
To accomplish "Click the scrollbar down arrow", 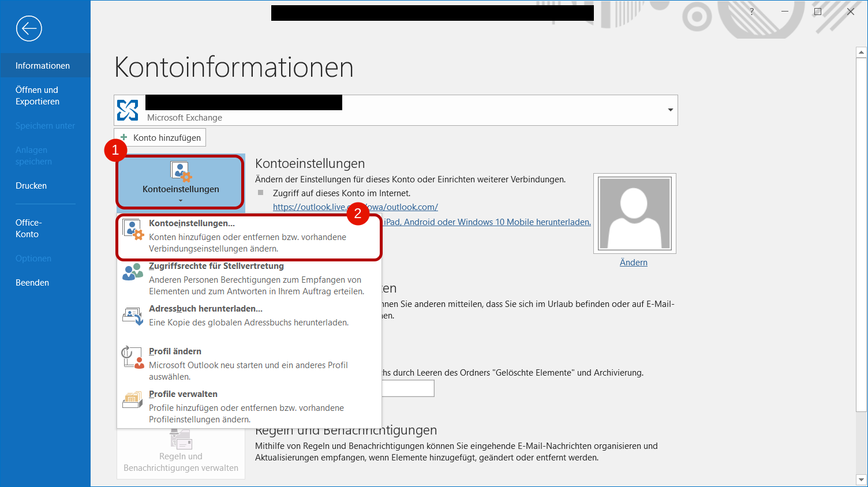I will click(x=861, y=479).
